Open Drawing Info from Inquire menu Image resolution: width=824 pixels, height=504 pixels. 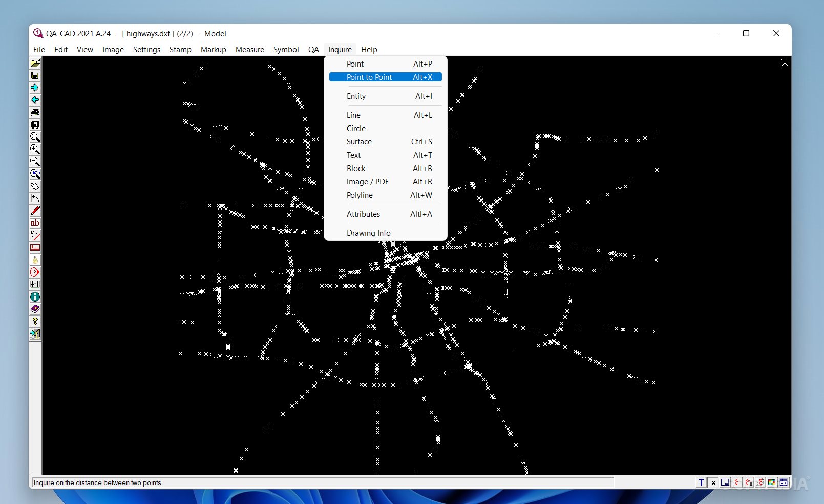click(x=386, y=233)
